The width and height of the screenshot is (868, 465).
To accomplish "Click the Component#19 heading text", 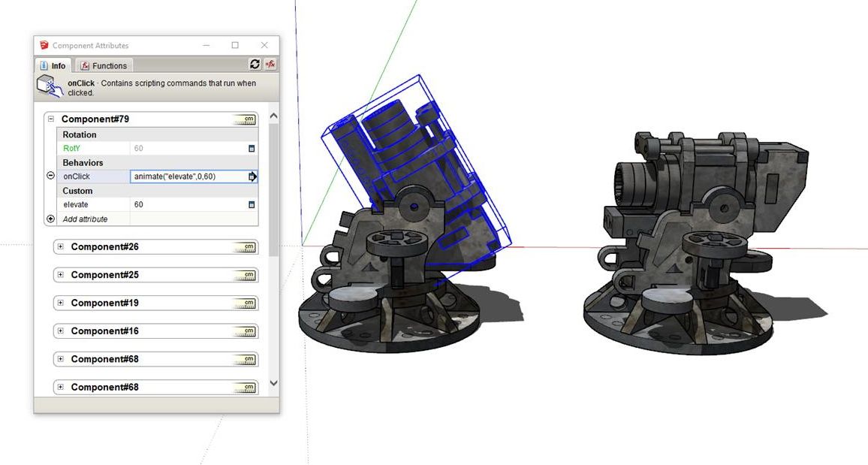I will [x=104, y=303].
